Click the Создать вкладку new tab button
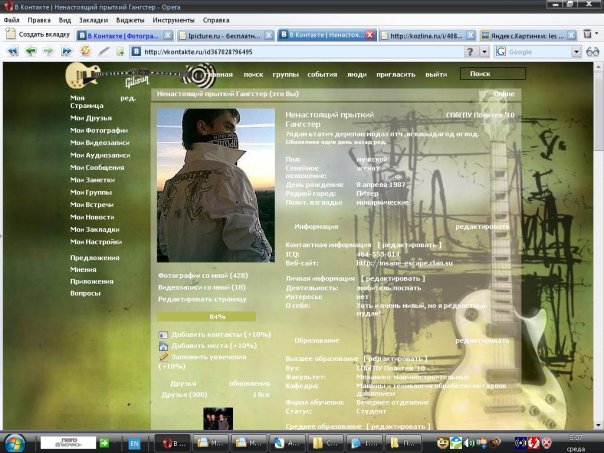Image resolution: width=604 pixels, height=453 pixels. point(38,34)
